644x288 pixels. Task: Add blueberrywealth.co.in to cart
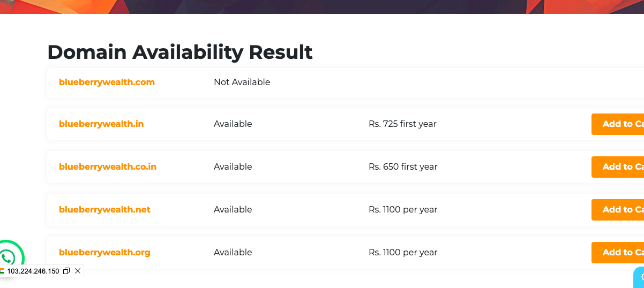tap(617, 167)
